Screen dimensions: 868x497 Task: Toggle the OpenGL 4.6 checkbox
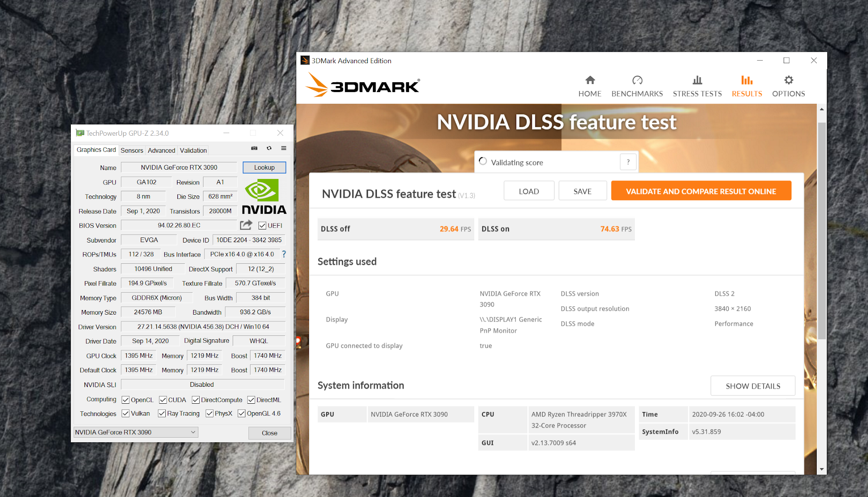242,413
